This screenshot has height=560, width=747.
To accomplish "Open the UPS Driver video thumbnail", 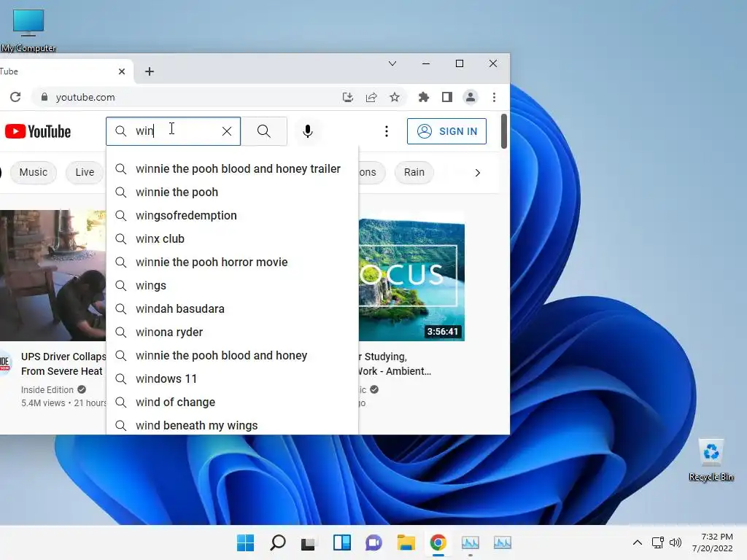I will click(x=53, y=275).
